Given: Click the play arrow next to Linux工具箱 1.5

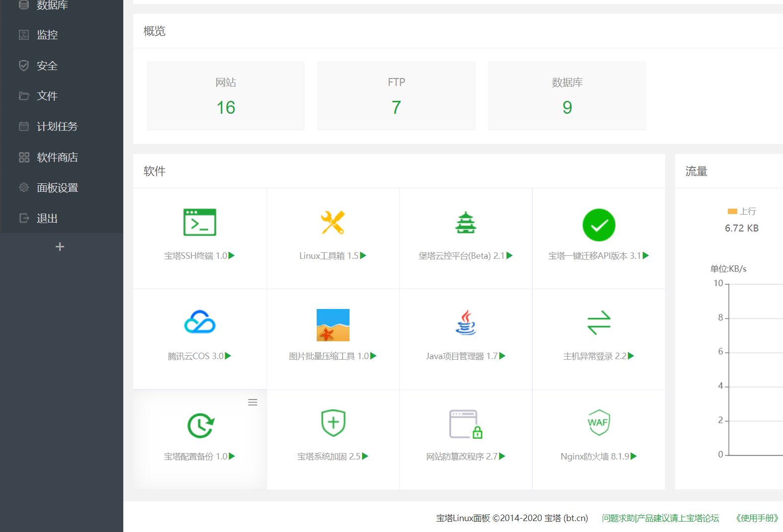Looking at the screenshot, I should click(363, 255).
